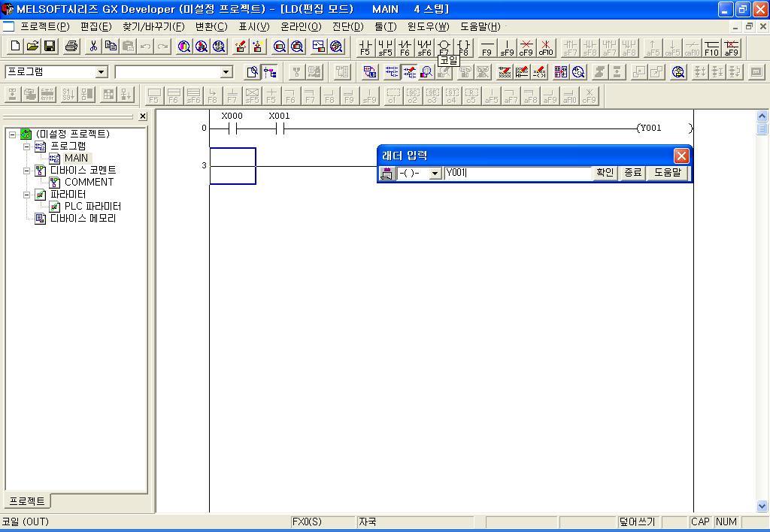770x532 pixels.
Task: Cut selection with the scissors icon
Action: tap(92, 47)
